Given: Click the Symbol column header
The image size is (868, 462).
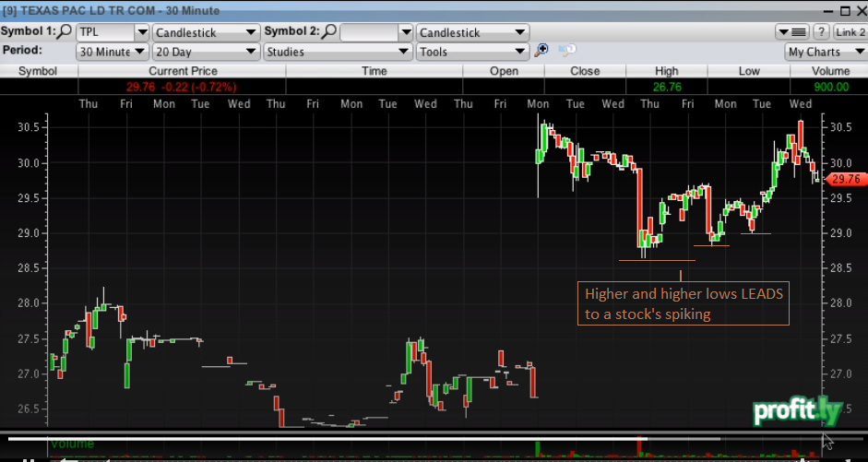Looking at the screenshot, I should (38, 71).
